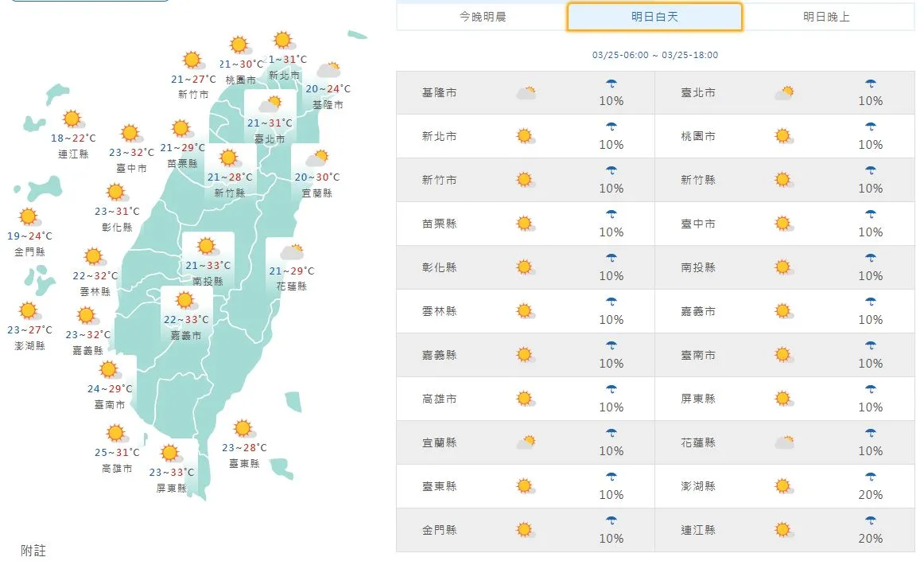Click the sun icon above 連江縣 on map

click(x=73, y=119)
